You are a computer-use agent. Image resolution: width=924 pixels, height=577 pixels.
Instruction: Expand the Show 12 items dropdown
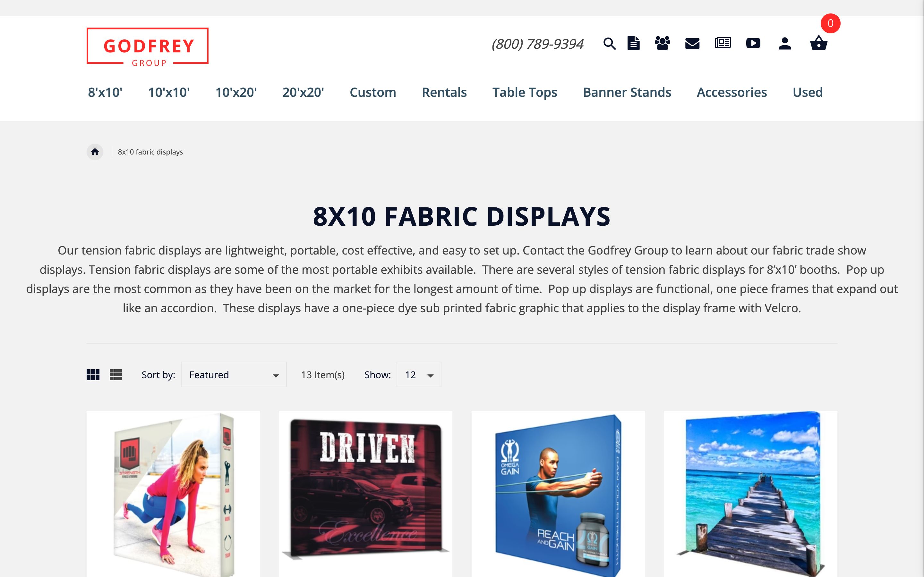pos(418,375)
